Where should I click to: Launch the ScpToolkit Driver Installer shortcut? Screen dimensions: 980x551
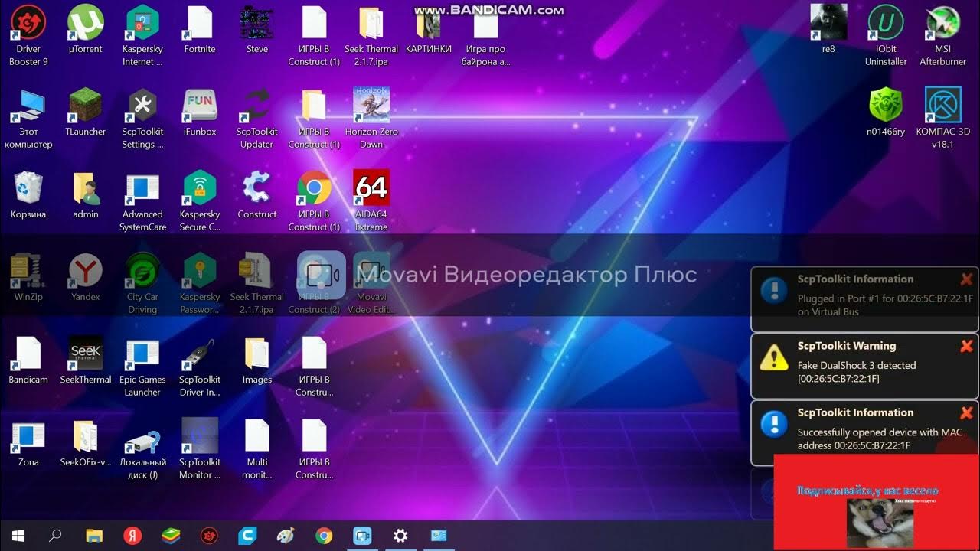(200, 354)
